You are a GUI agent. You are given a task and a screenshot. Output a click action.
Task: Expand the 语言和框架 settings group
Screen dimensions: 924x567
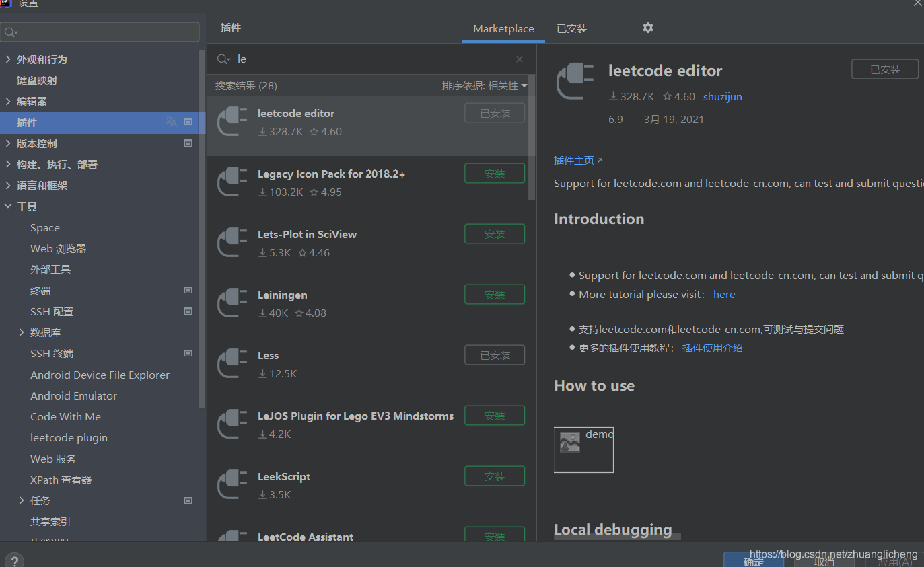[x=8, y=185]
